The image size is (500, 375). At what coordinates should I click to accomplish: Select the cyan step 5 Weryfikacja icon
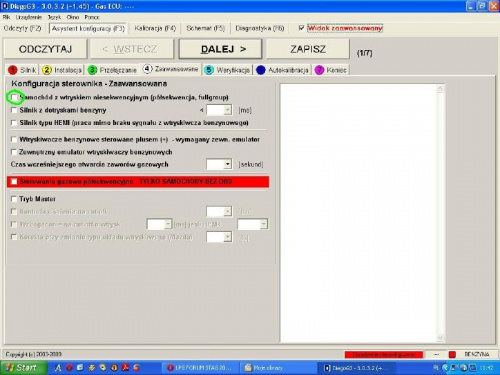209,70
